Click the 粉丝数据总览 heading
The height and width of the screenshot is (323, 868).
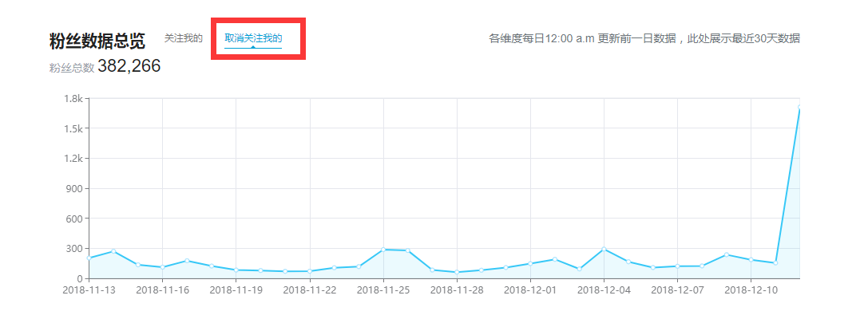[x=97, y=41]
